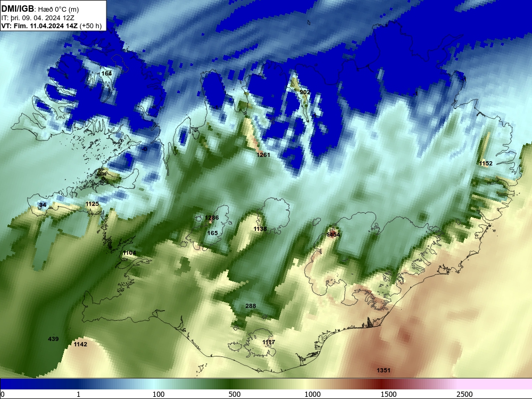The width and height of the screenshot is (532, 399).
Task: Click the map value 1138
Action: (x=260, y=229)
